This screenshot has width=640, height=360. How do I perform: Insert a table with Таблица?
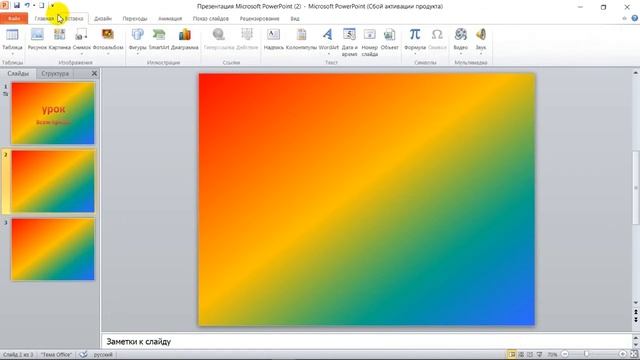12,40
